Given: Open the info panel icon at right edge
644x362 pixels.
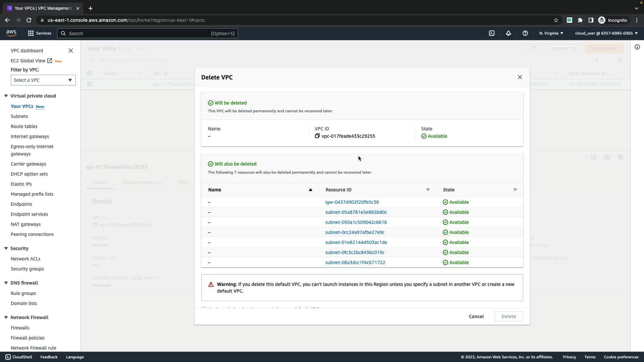Looking at the screenshot, I should (637, 47).
